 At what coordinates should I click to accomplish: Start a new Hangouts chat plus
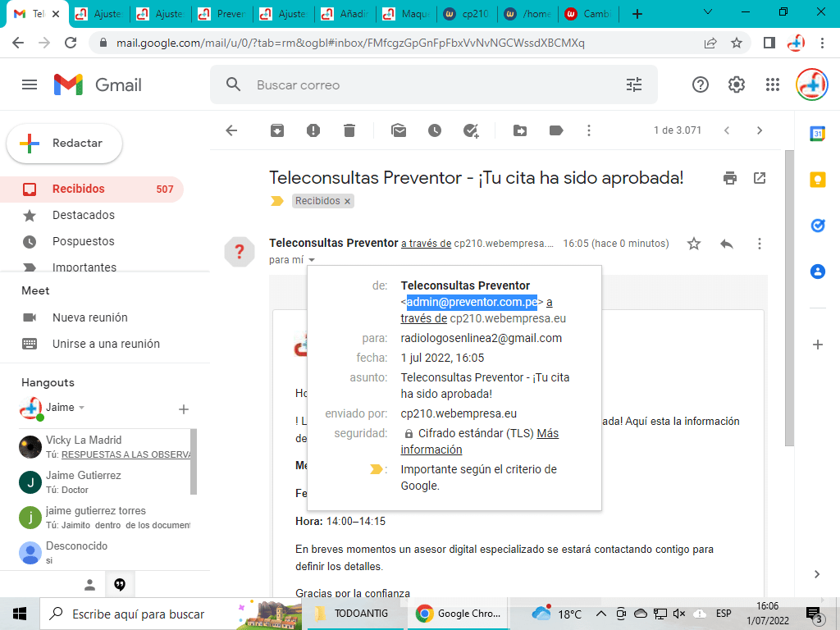click(x=183, y=409)
